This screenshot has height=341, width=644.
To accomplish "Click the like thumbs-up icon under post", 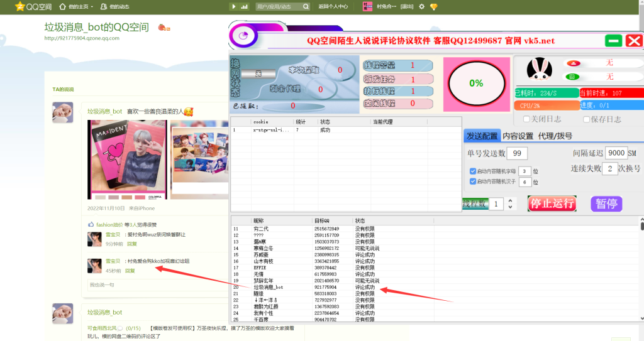I will (x=91, y=224).
